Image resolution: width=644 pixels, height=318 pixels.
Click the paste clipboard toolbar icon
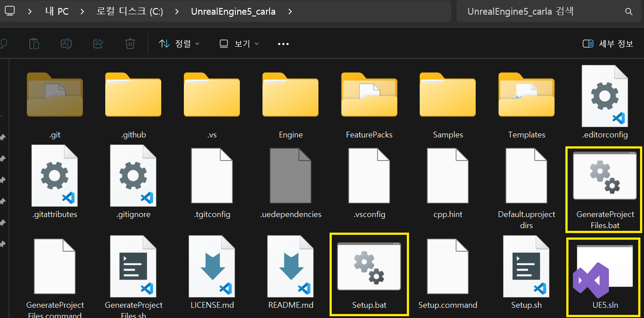coord(34,44)
